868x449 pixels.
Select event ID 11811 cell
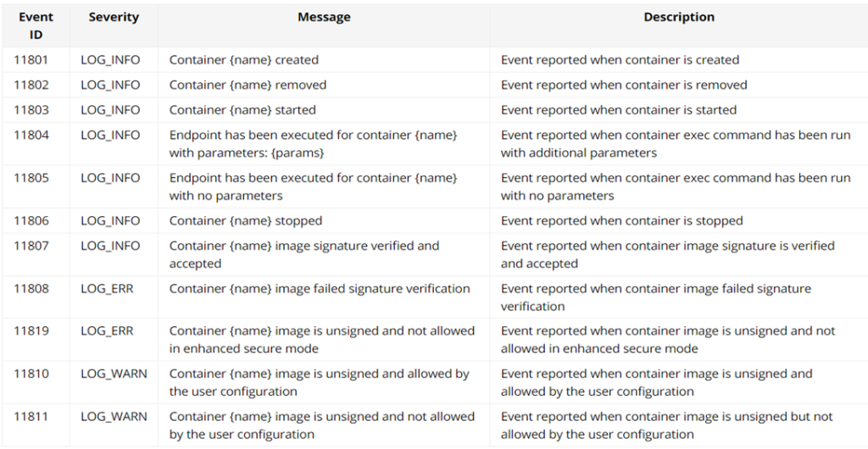point(31,417)
